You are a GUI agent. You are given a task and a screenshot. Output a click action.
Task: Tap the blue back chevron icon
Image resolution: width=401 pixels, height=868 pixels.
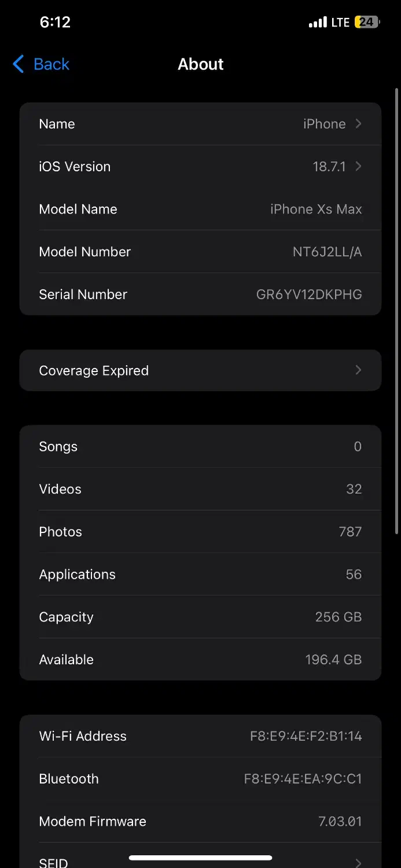(x=19, y=64)
